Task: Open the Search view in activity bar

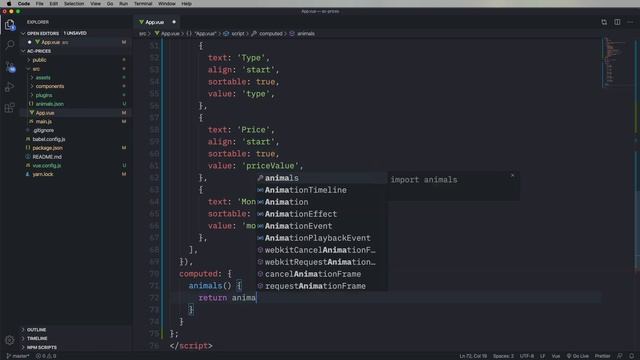Action: (x=10, y=45)
